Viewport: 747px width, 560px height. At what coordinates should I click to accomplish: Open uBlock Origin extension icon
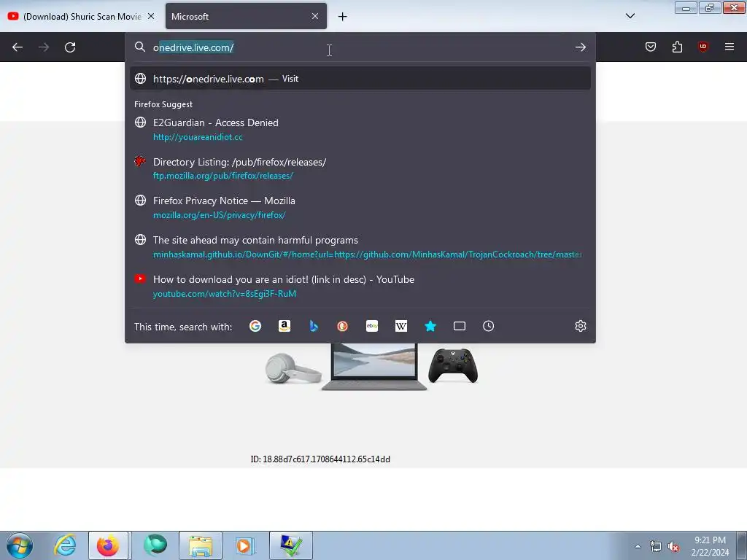703,47
